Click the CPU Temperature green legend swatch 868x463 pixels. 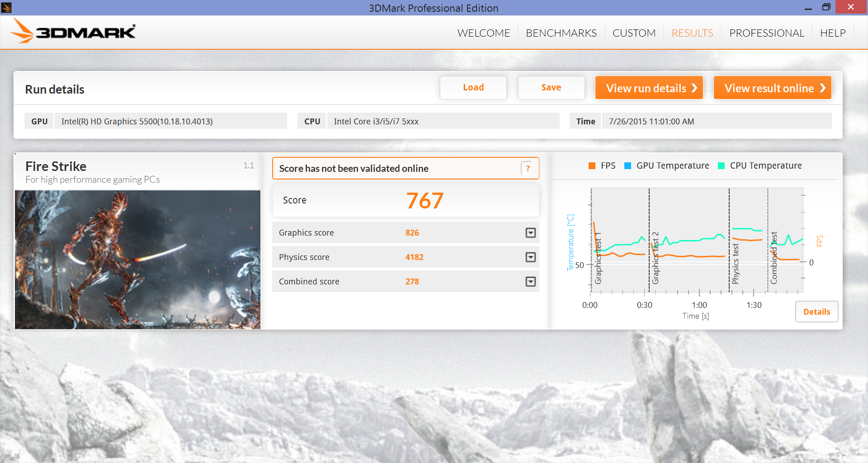pos(721,165)
